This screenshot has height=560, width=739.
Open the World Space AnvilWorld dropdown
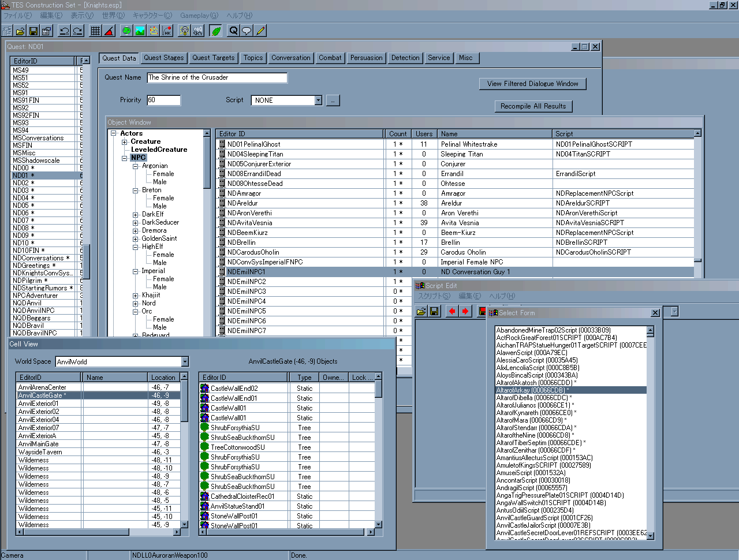coord(185,362)
